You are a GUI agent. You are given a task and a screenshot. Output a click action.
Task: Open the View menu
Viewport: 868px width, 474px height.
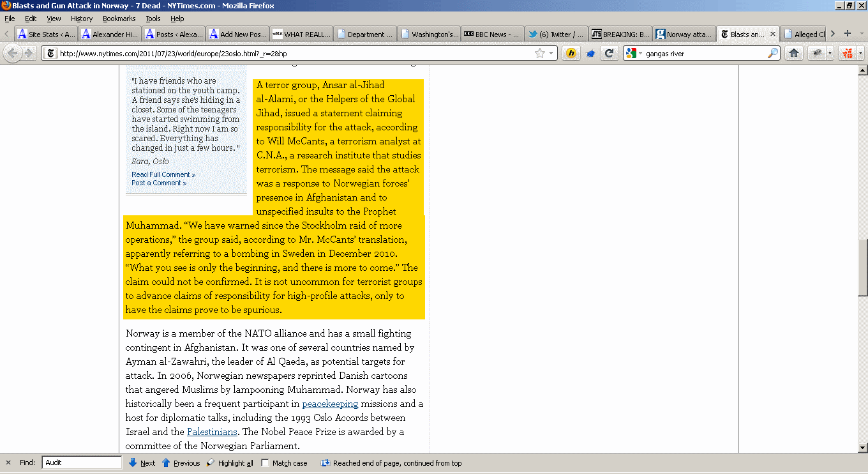tap(54, 19)
